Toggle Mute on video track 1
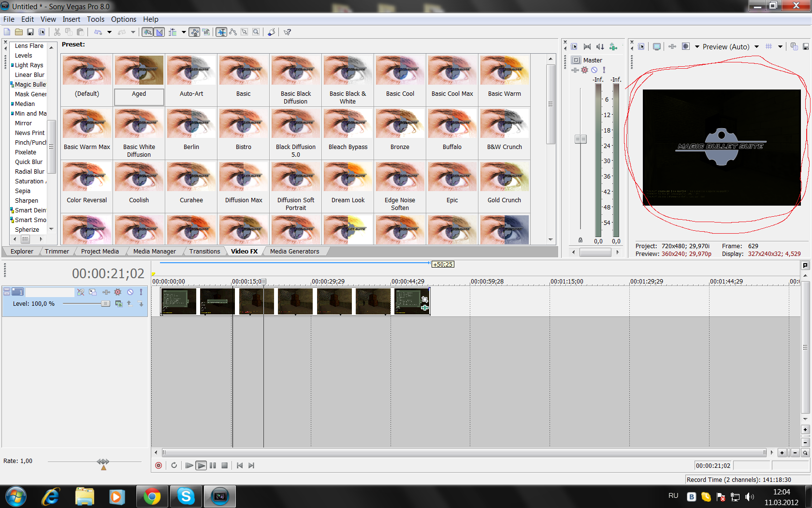812x508 pixels. (x=130, y=292)
